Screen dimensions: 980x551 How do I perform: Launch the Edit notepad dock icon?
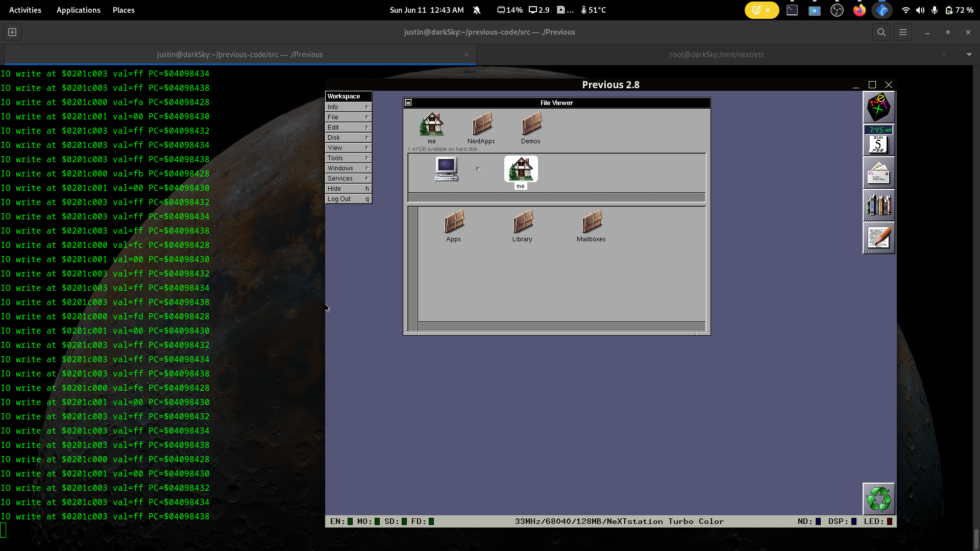click(878, 238)
